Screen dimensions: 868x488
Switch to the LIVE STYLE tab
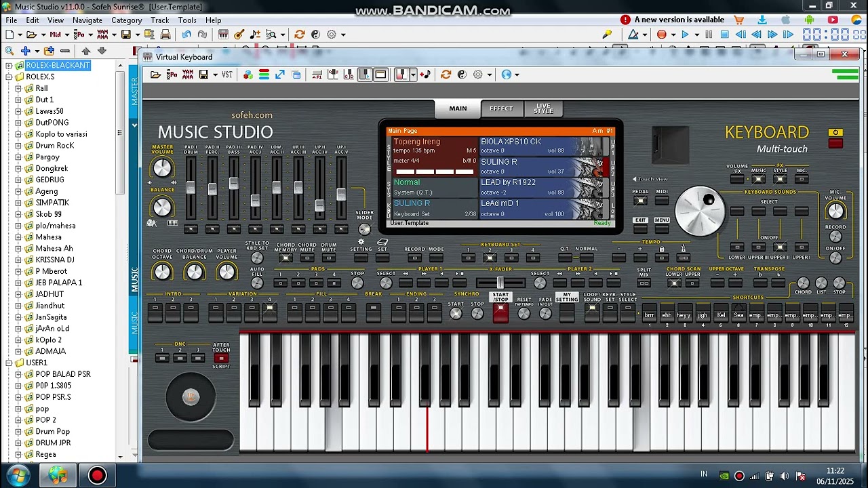click(543, 108)
